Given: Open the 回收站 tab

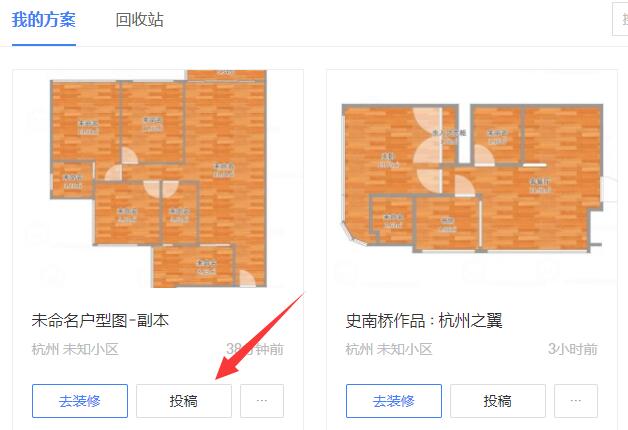Looking at the screenshot, I should point(139,20).
